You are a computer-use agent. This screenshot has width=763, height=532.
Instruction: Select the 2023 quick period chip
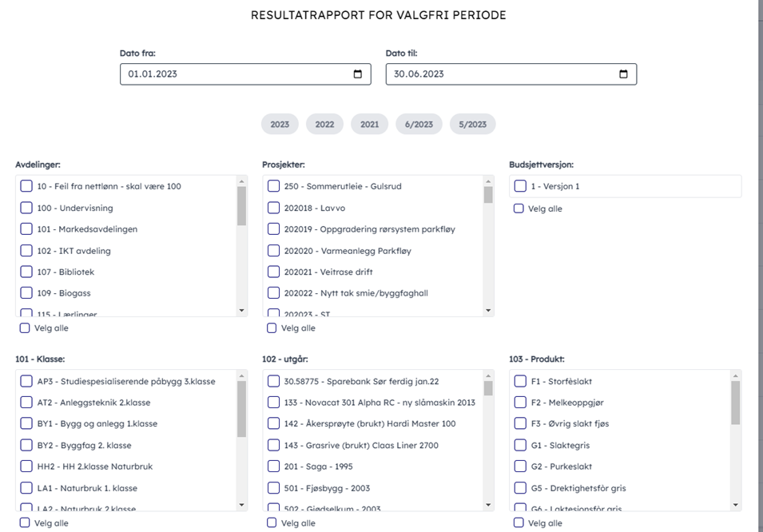point(280,125)
